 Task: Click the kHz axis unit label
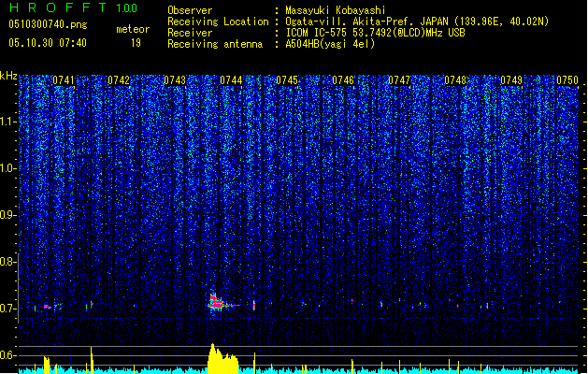point(8,76)
